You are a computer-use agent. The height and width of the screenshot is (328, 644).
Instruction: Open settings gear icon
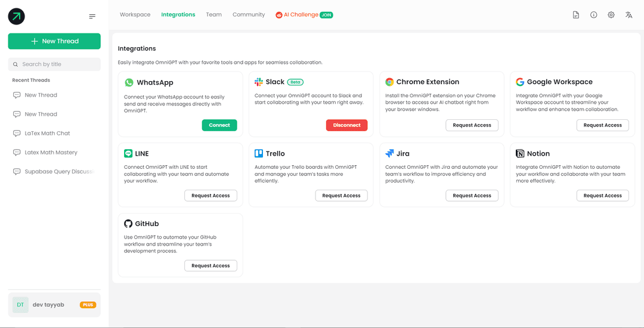(611, 15)
